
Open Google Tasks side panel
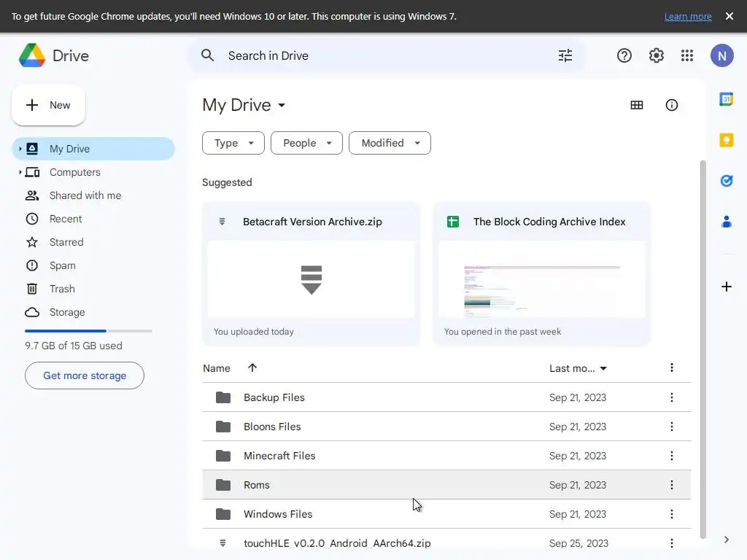726,181
